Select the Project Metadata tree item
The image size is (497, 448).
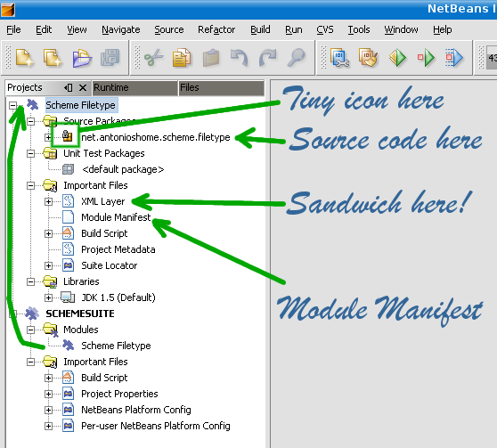coord(118,249)
